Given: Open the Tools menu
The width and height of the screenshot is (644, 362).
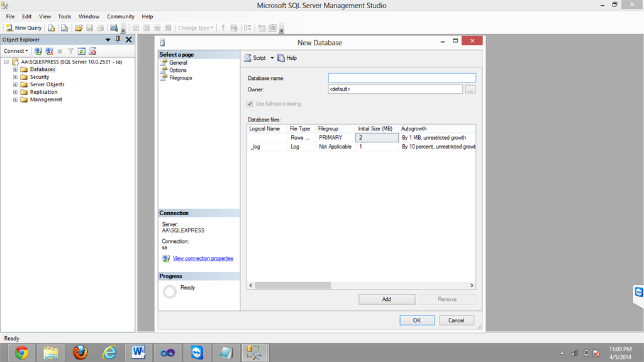Looking at the screenshot, I should click(65, 16).
